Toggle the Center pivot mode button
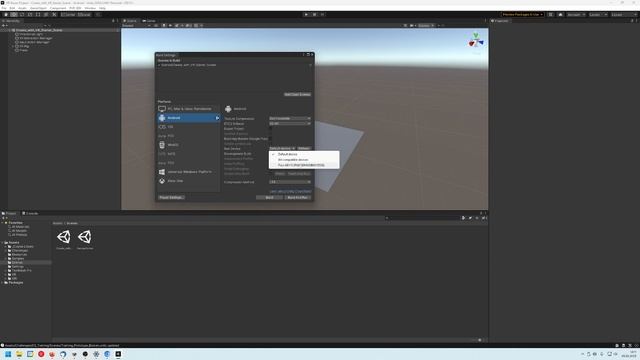The image size is (640, 360). [x=68, y=14]
